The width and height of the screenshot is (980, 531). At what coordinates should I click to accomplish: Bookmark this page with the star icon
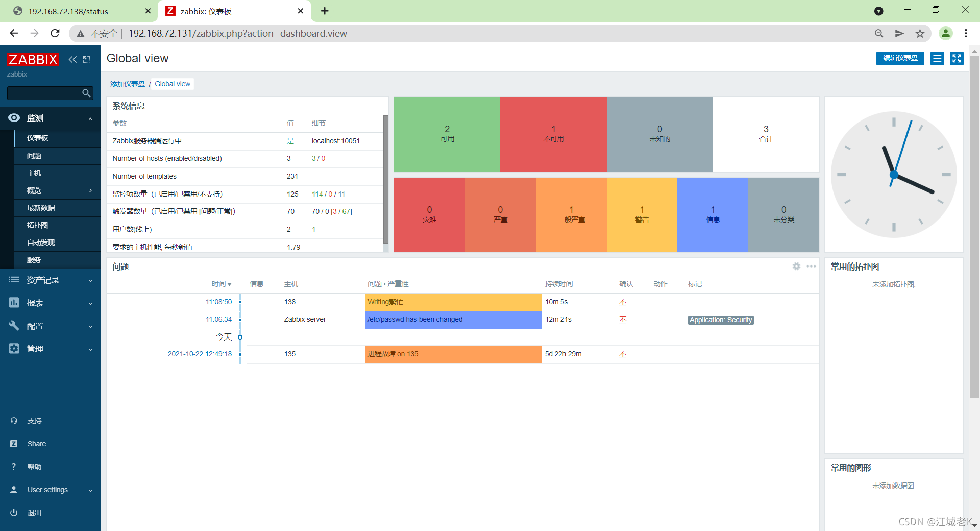[x=920, y=33]
